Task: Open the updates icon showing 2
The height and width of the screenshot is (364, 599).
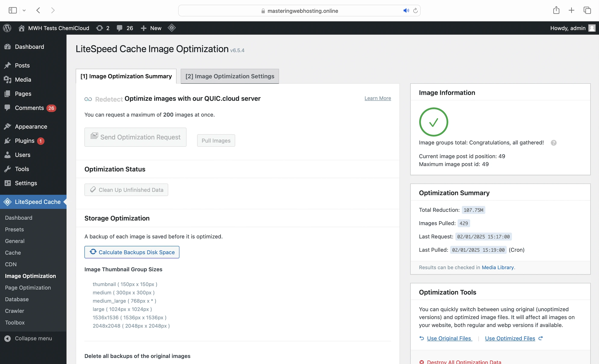Action: (103, 28)
